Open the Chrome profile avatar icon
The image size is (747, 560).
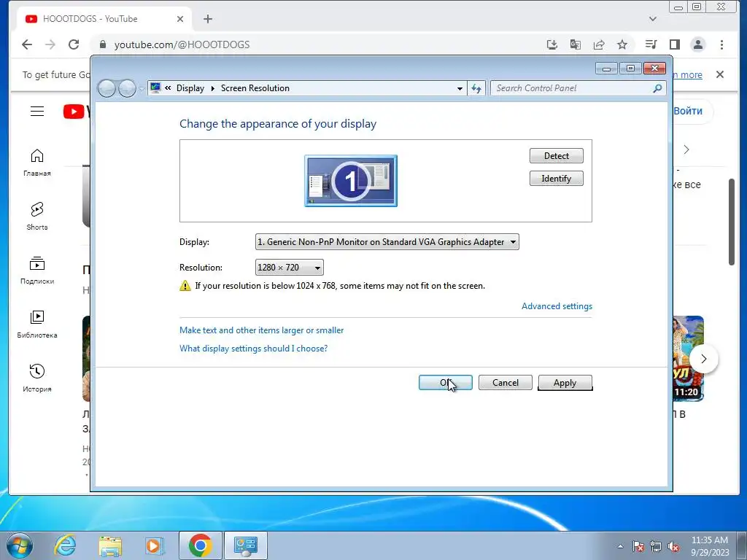[698, 44]
